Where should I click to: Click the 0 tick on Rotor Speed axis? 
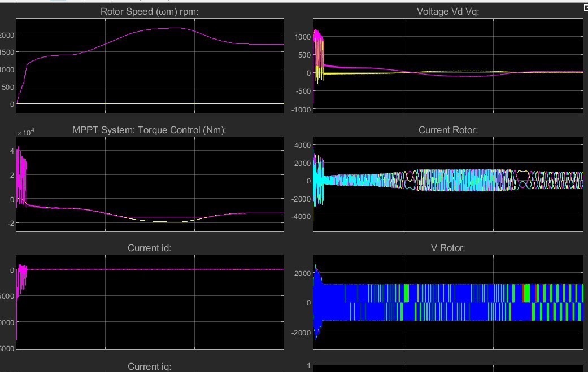(x=12, y=104)
